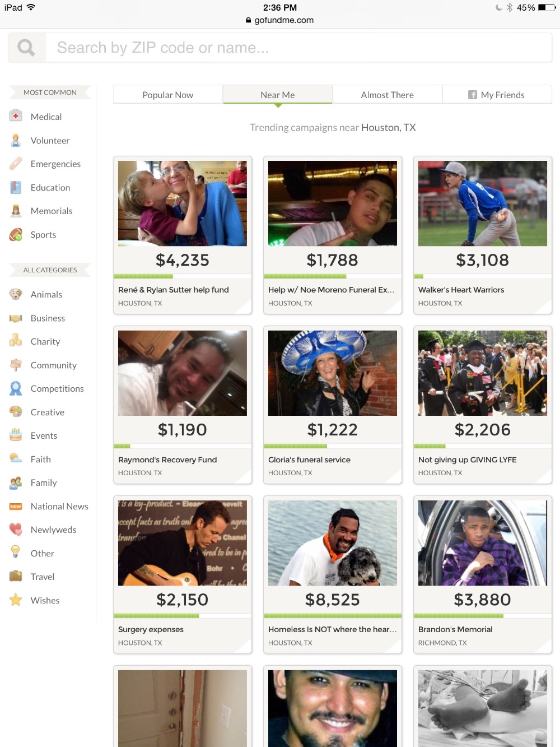Open the Brandon's Memorial campaign title

pos(455,629)
